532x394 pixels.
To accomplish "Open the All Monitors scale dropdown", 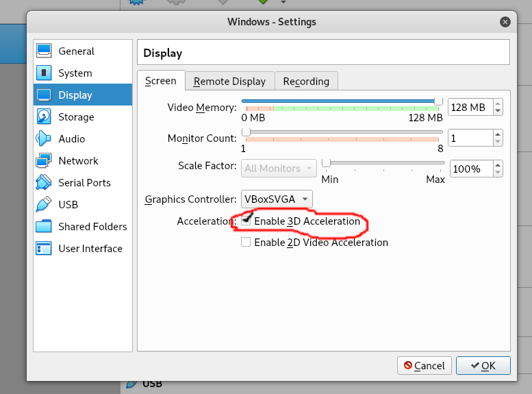I will point(279,169).
